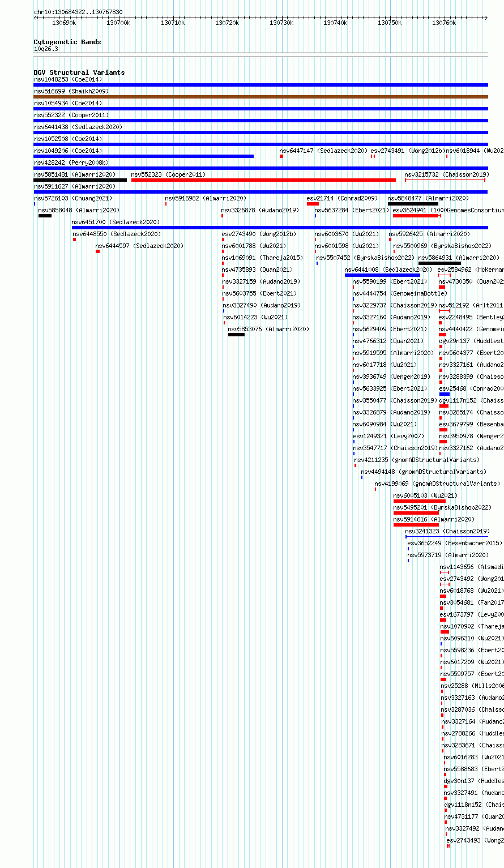This screenshot has width=504, height=868.
Task: Click esv3652249 (Besenbacher2015) label
Action: pyautogui.click(x=455, y=543)
